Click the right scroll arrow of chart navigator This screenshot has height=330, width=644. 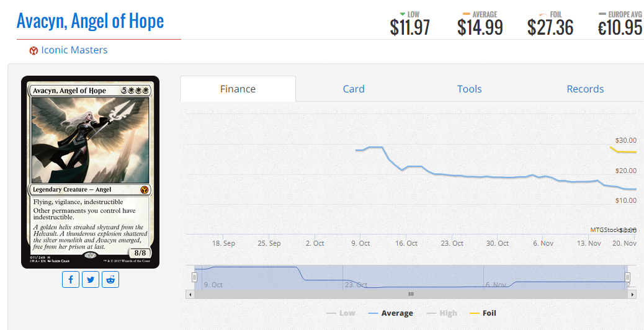(x=633, y=294)
